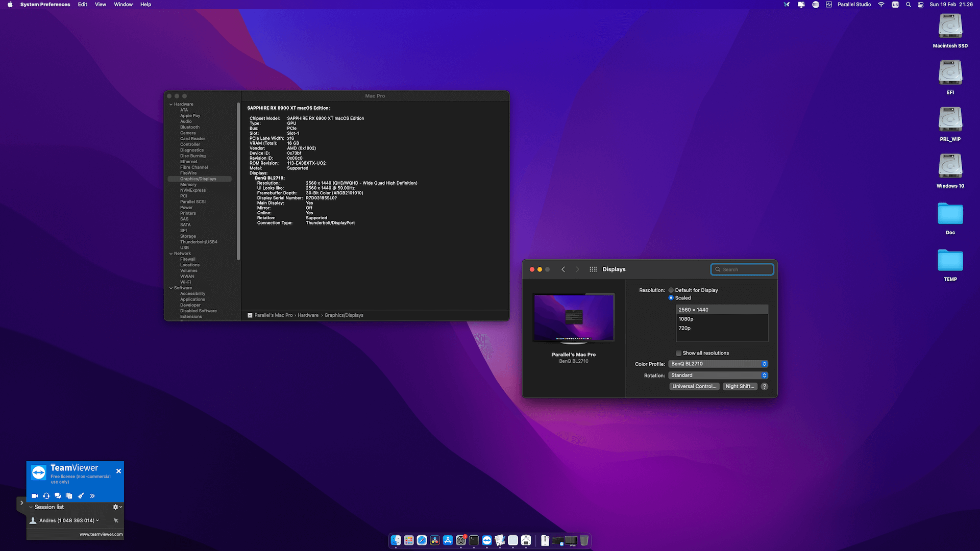The height and width of the screenshot is (551, 980).
Task: Click Hardware in the path bar
Action: tap(308, 315)
